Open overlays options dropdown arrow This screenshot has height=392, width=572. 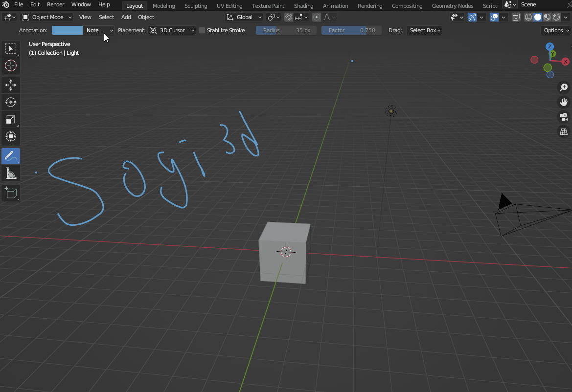point(503,17)
